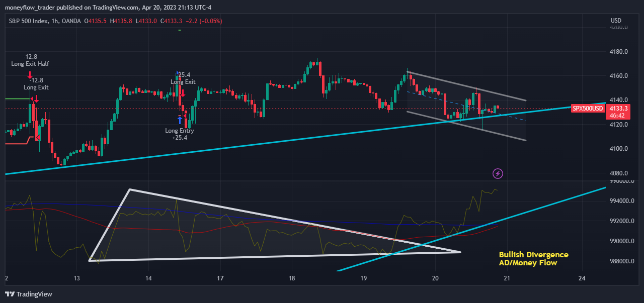644x303 pixels.
Task: Click the -12.8 Long Exit Half label
Action: pos(30,60)
